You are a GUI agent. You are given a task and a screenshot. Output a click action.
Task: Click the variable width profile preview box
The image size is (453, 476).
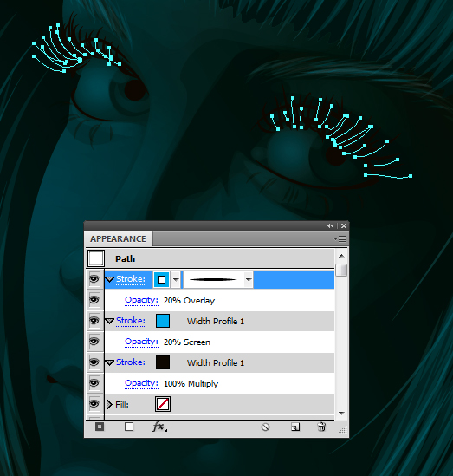point(213,279)
